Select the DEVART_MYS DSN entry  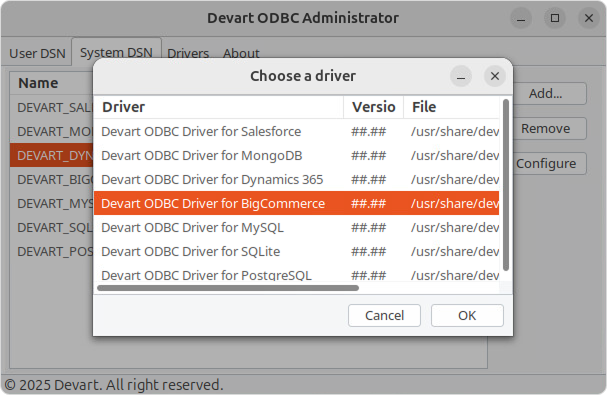[52, 203]
